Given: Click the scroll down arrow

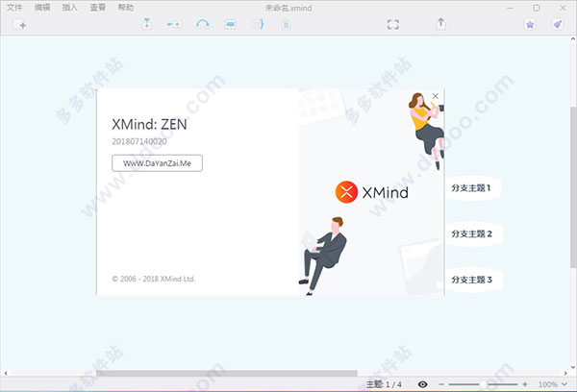Looking at the screenshot, I should pyautogui.click(x=573, y=367).
